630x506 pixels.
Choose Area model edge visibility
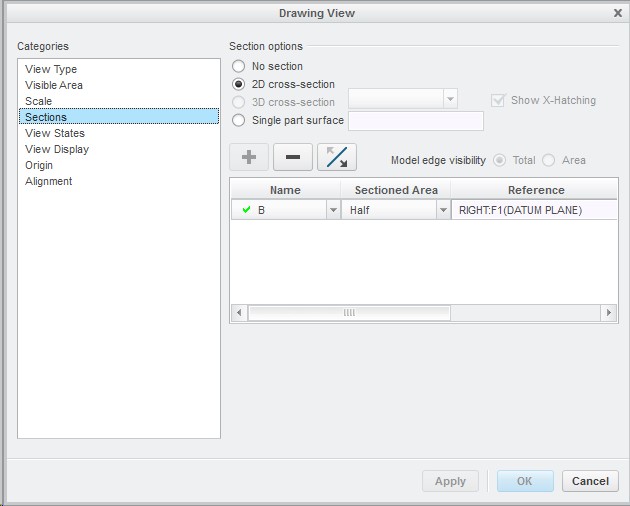click(548, 160)
